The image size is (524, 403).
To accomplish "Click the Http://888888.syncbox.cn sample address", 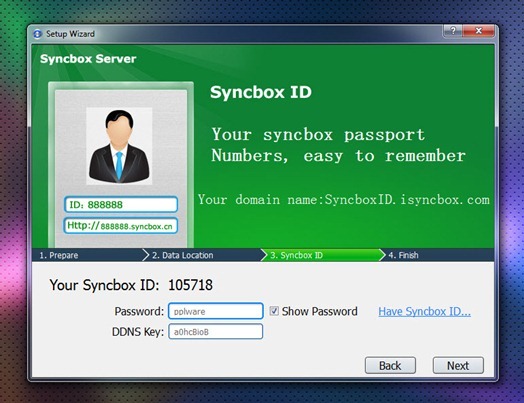I will tap(121, 226).
